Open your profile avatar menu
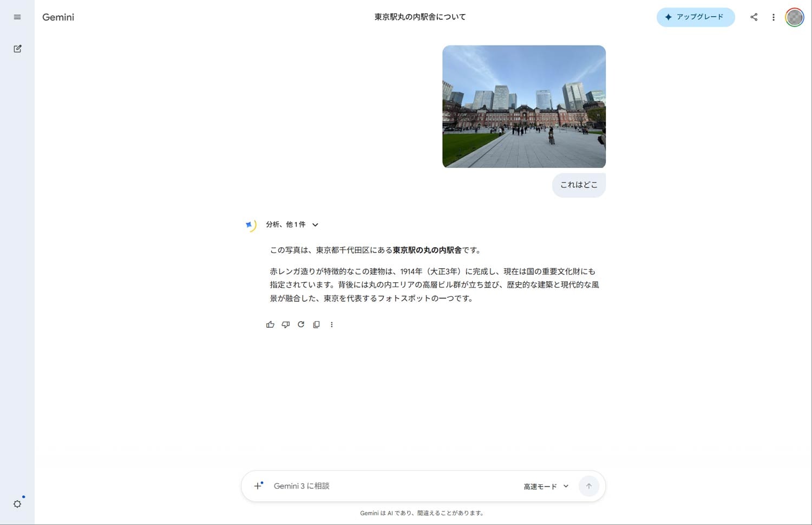Viewport: 812px width, 525px height. pos(794,17)
